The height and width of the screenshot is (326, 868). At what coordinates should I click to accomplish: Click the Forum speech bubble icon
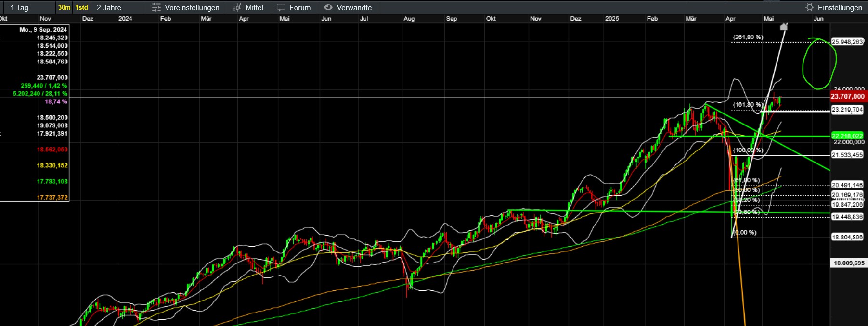(281, 7)
